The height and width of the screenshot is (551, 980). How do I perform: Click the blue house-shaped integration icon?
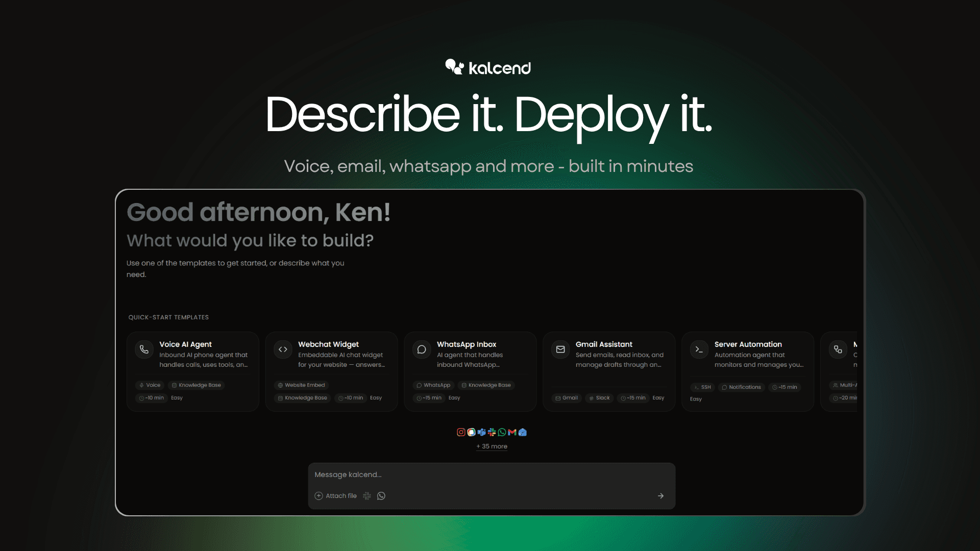(x=522, y=432)
